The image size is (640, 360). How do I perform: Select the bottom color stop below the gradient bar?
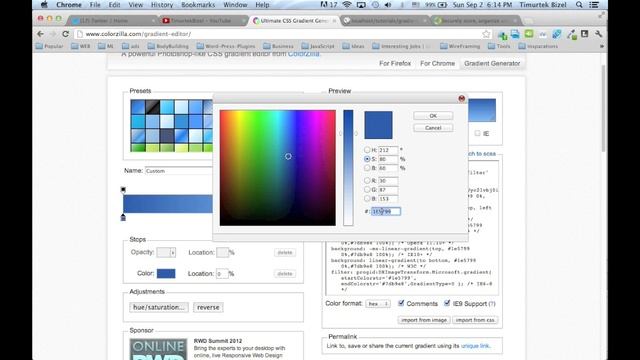(123, 218)
